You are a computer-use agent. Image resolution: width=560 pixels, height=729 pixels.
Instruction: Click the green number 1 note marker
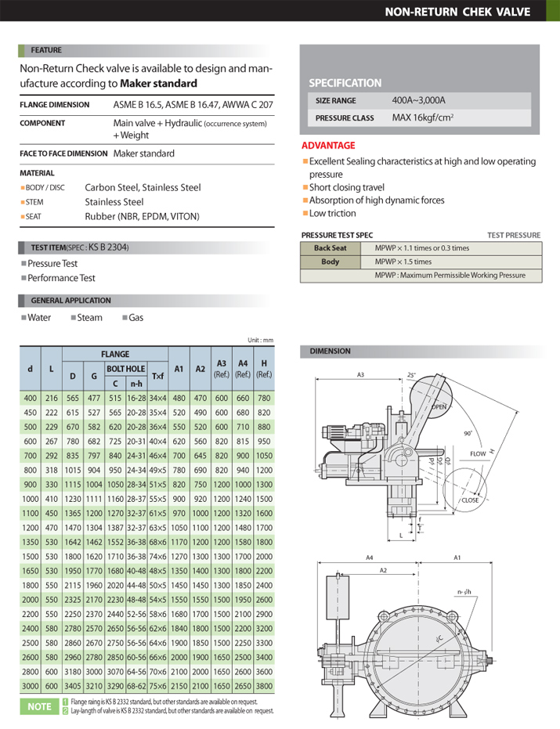point(65,702)
